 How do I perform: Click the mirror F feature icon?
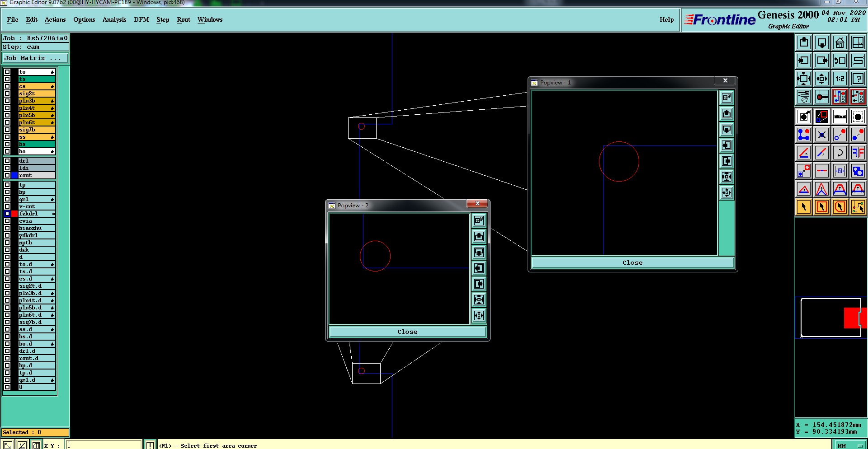pyautogui.click(x=858, y=153)
